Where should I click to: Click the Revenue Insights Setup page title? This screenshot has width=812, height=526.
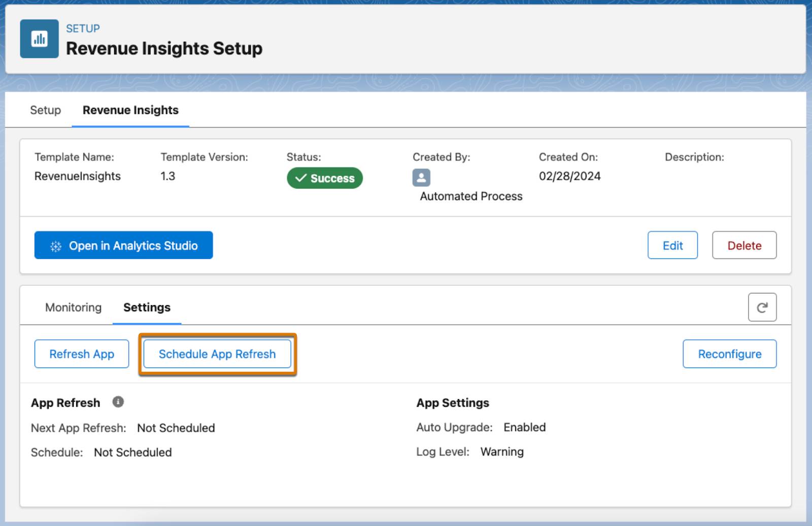(x=164, y=48)
